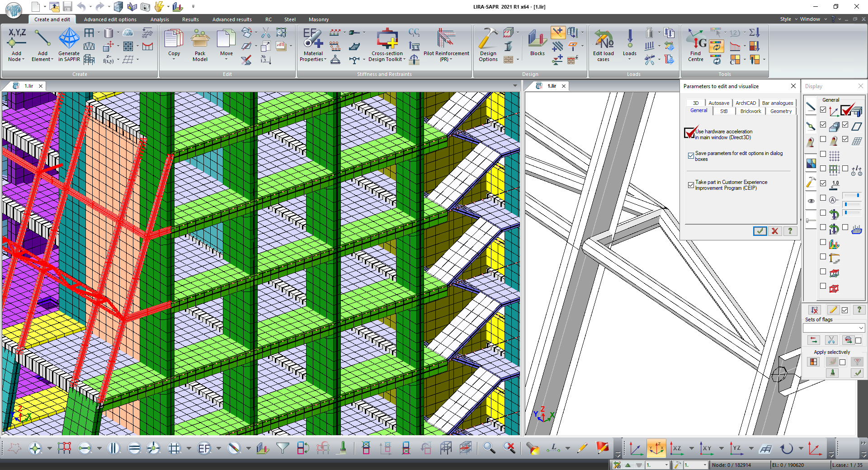Click the Find Centre tool
This screenshot has width=868, height=470.
tap(696, 44)
